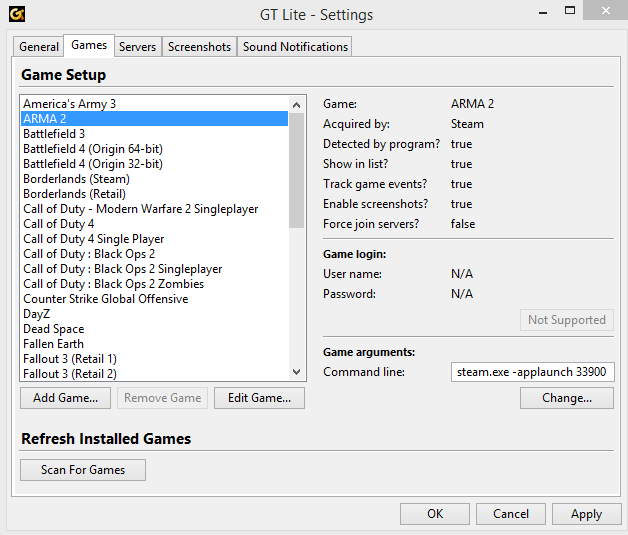Minimize the GT Lite Settings window
Viewport: 628px width, 535px height.
[543, 12]
